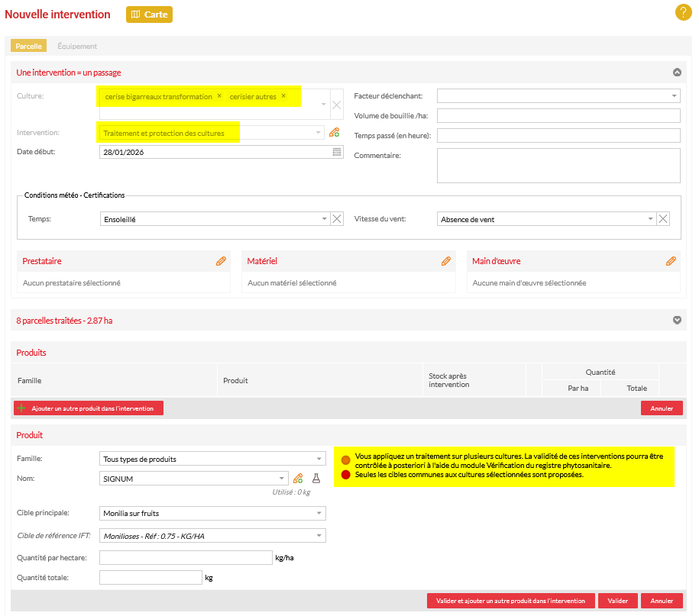Clear the Vitesse du vent selection
The height and width of the screenshot is (616, 699).
663,219
